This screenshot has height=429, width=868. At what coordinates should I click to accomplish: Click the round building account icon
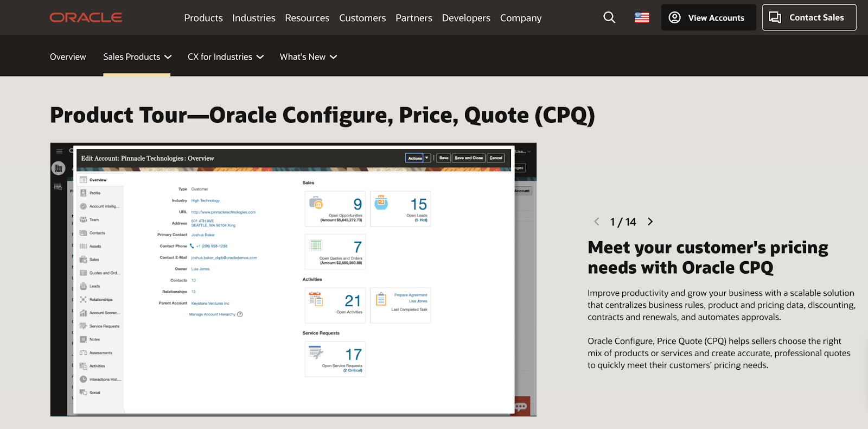[x=58, y=168]
